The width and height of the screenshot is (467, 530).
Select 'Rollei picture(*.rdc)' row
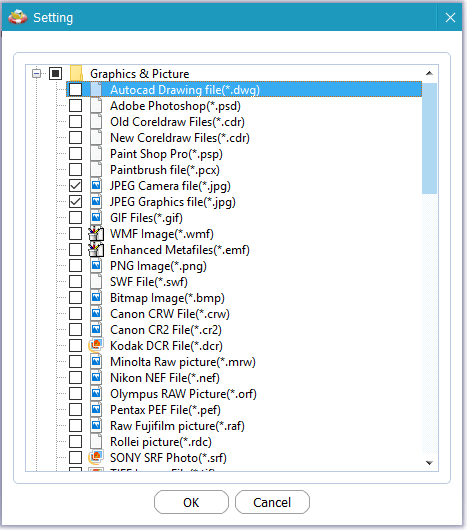[161, 441]
